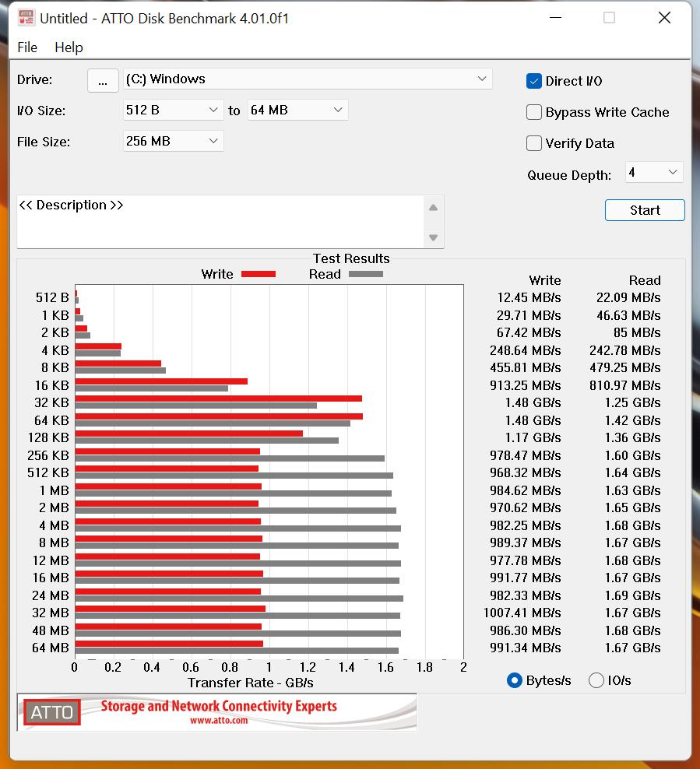The width and height of the screenshot is (700, 769).
Task: Minimize the ATTO Disk Benchmark window
Action: click(x=555, y=18)
